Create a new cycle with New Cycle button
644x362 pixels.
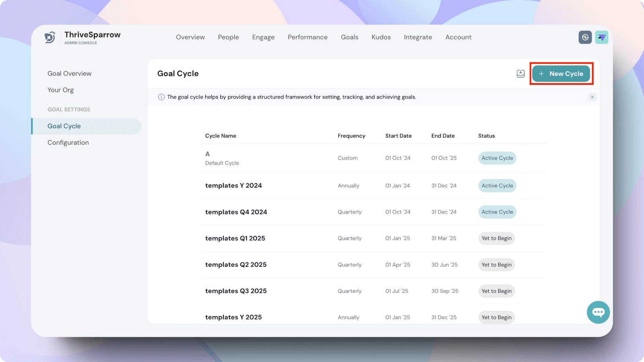[561, 74]
